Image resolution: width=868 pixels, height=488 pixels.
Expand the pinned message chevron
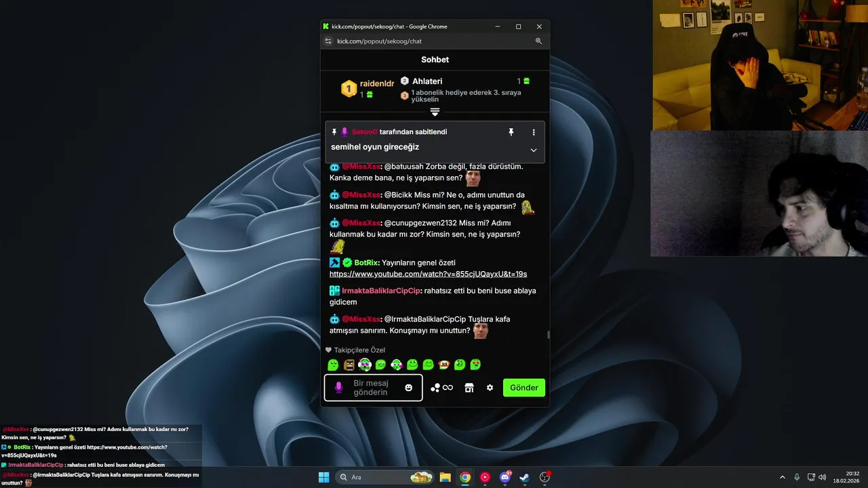[x=534, y=150]
